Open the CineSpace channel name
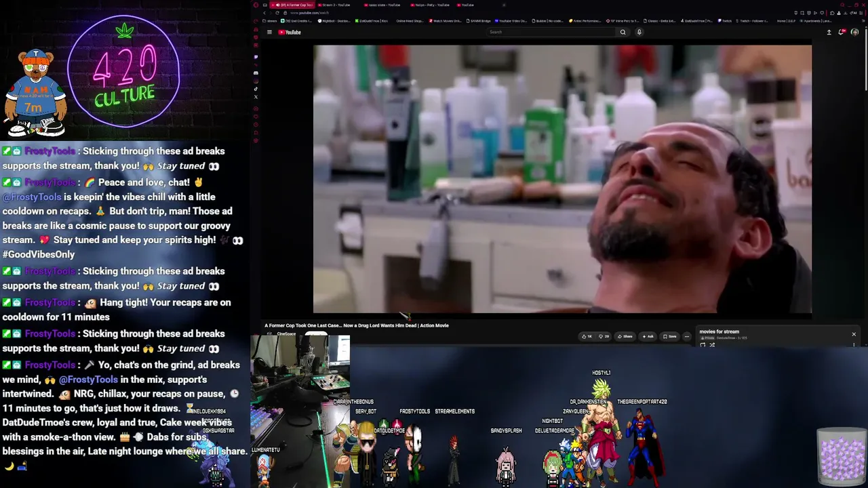This screenshot has width=868, height=488. point(286,334)
